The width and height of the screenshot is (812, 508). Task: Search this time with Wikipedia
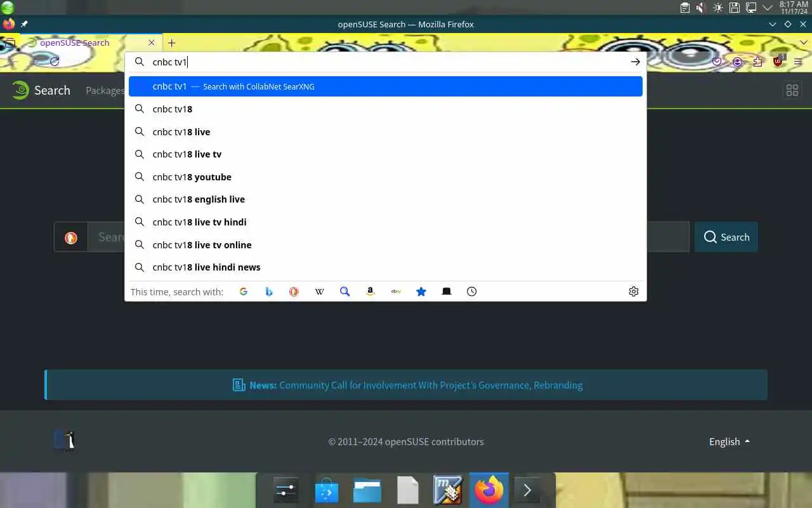click(320, 291)
